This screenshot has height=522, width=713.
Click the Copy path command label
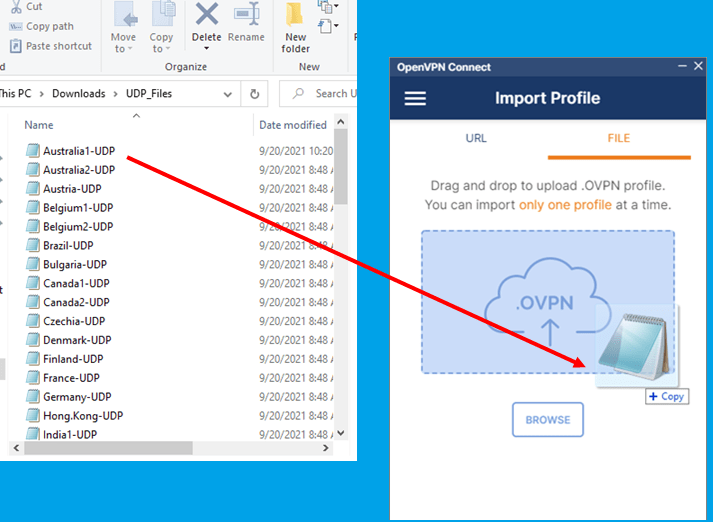(50, 26)
